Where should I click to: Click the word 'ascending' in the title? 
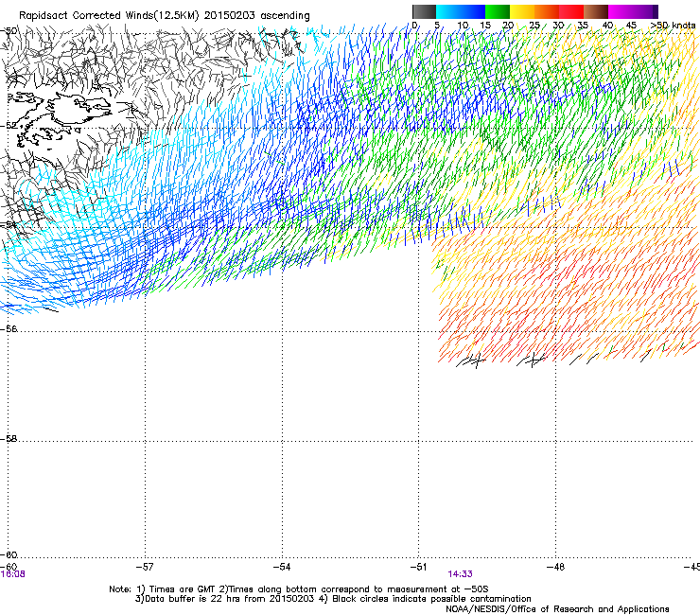286,16
